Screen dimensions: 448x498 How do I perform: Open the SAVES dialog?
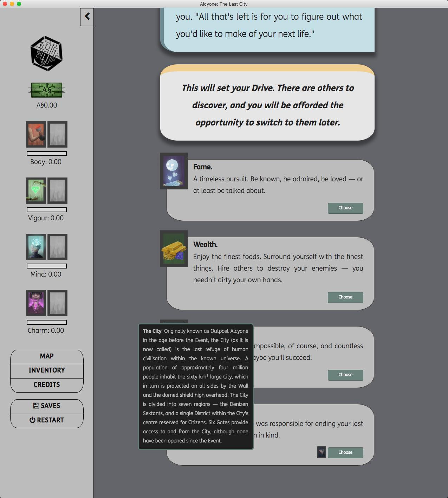coord(47,406)
